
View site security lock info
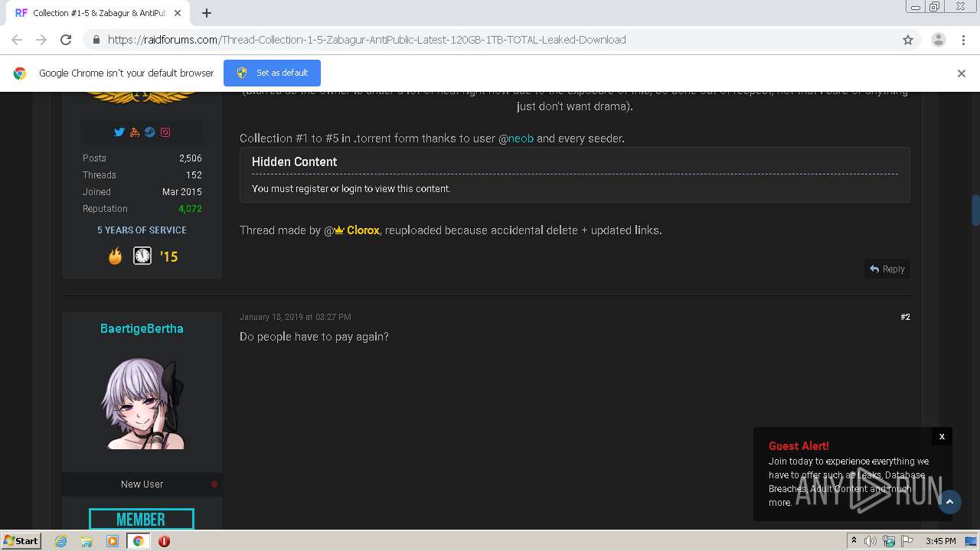[96, 40]
